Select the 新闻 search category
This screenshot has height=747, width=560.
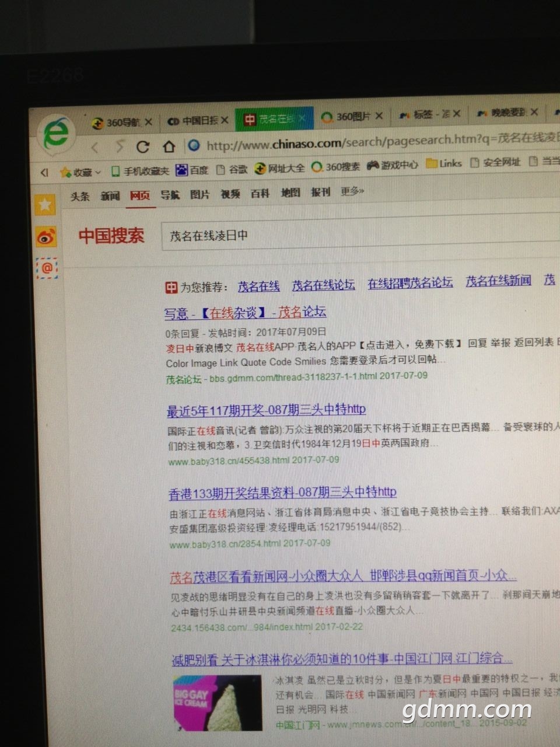click(x=110, y=196)
